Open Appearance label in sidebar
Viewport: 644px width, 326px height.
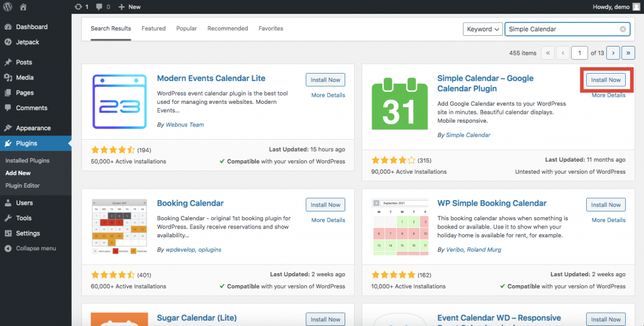(33, 128)
